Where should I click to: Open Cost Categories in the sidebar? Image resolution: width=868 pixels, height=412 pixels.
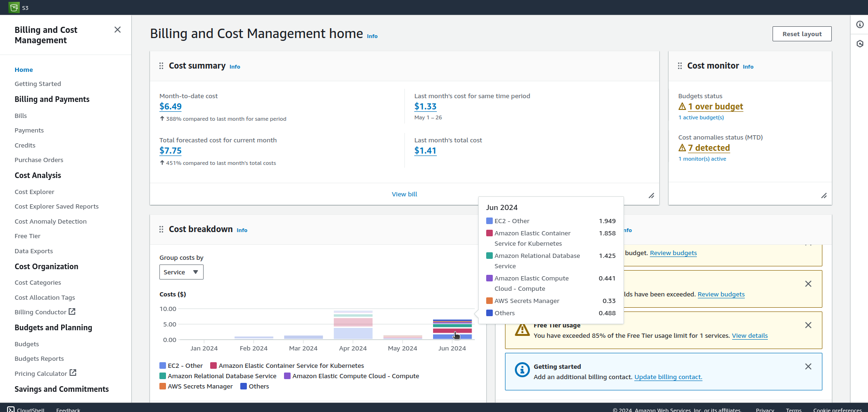(x=38, y=282)
